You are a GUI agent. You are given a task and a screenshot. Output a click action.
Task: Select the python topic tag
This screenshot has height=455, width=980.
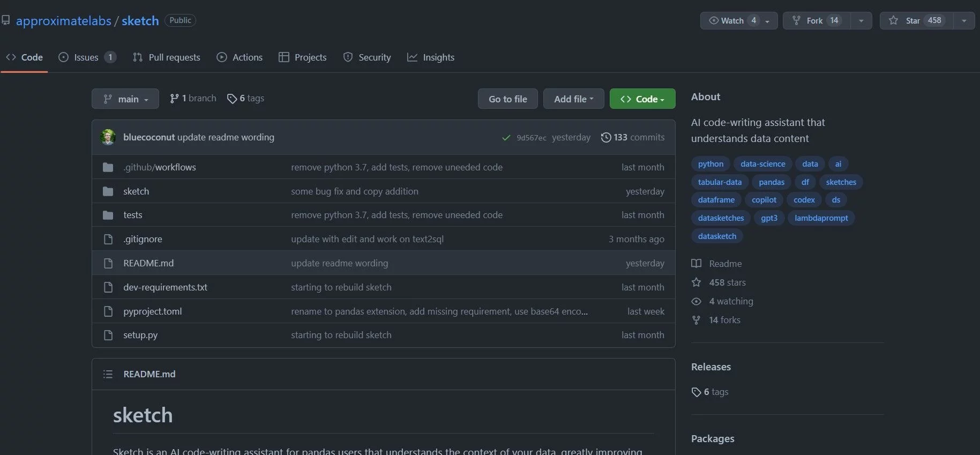click(x=710, y=164)
